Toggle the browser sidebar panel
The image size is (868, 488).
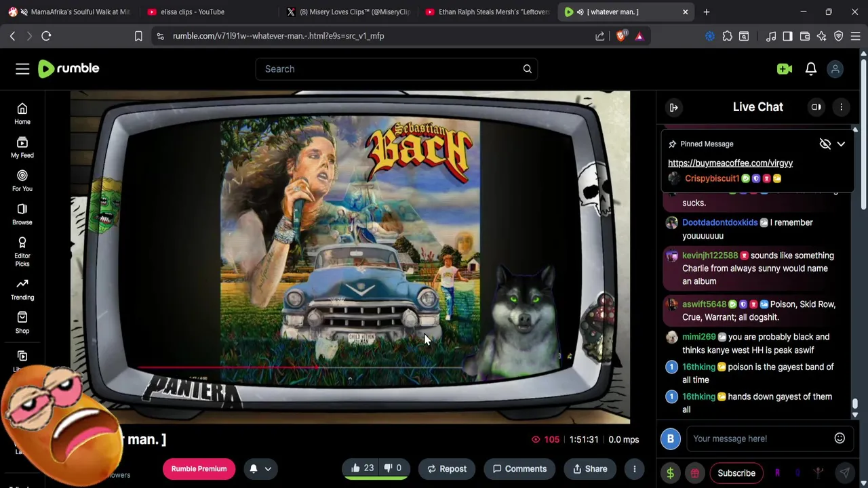pyautogui.click(x=787, y=36)
